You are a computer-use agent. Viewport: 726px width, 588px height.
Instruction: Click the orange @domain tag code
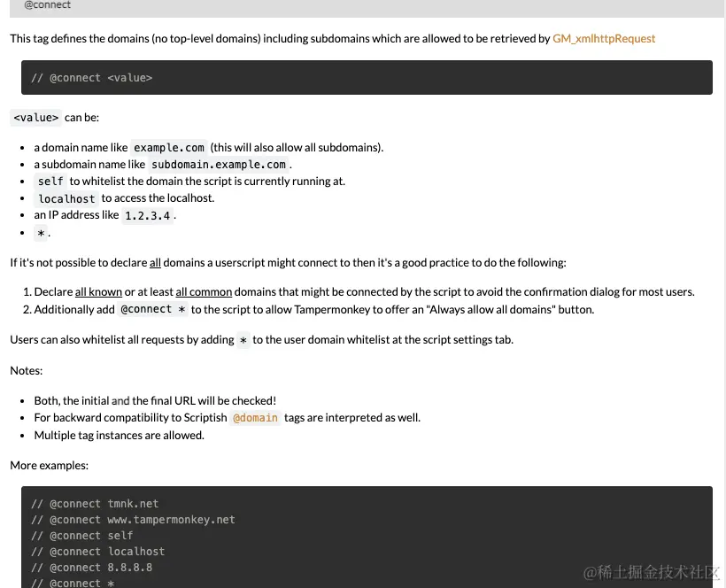(x=255, y=418)
